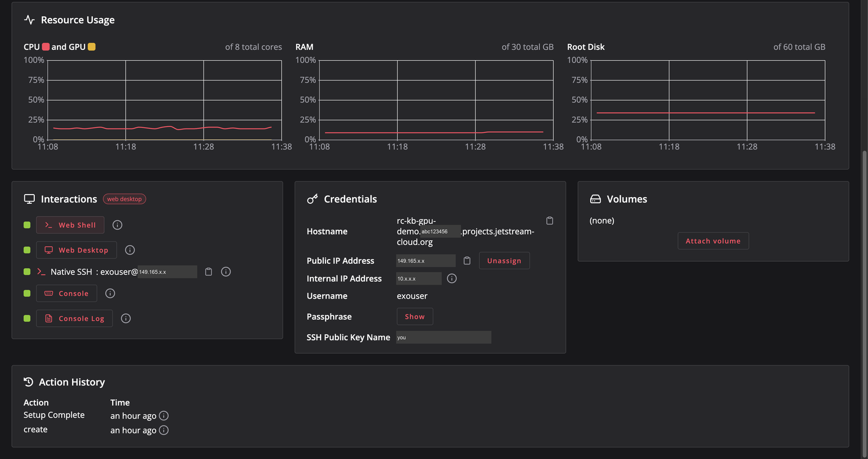Image resolution: width=868 pixels, height=459 pixels.
Task: Click the Internal IP Address field
Action: [x=419, y=279]
